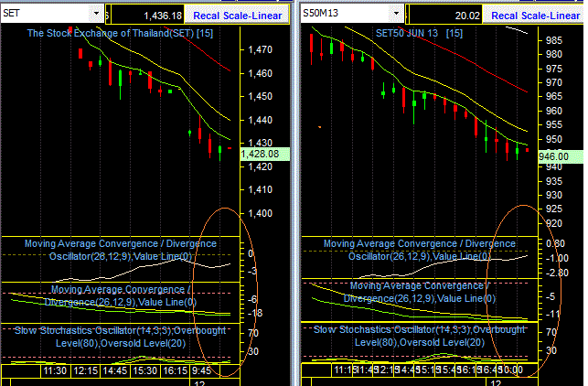This screenshot has width=588, height=386.
Task: Click the 20.02 value field
Action: (445, 16)
